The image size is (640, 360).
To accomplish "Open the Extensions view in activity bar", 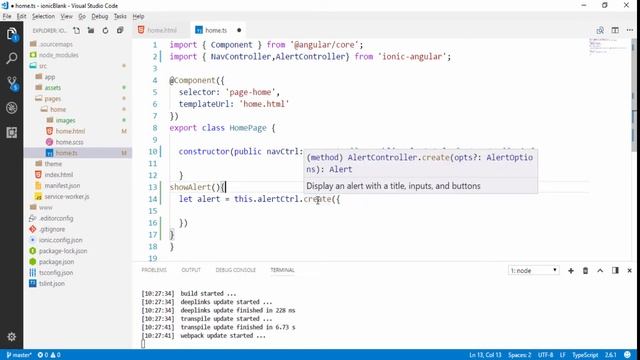I will (x=11, y=132).
